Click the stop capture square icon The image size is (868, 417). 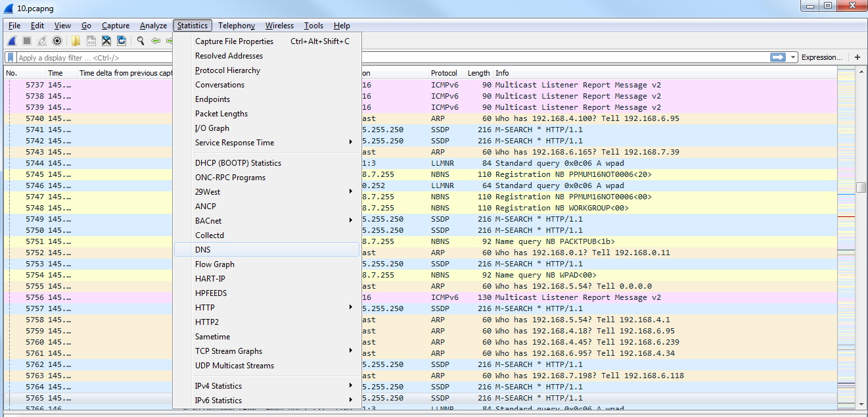click(x=27, y=41)
